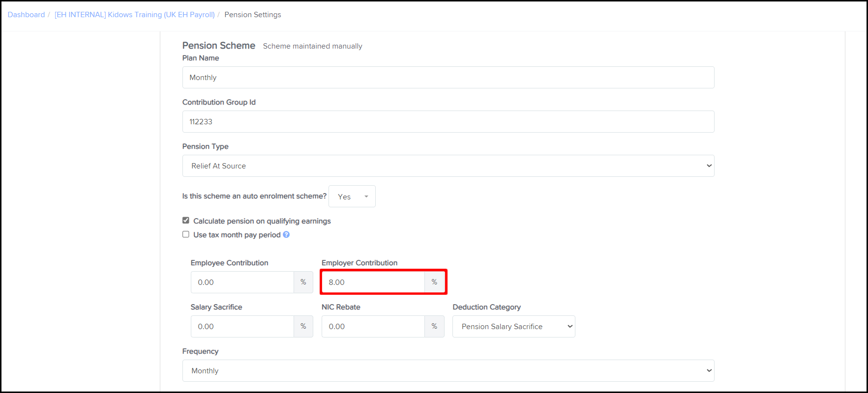Image resolution: width=868 pixels, height=393 pixels.
Task: Uncheck Calculate pension on qualifying earnings
Action: click(186, 221)
